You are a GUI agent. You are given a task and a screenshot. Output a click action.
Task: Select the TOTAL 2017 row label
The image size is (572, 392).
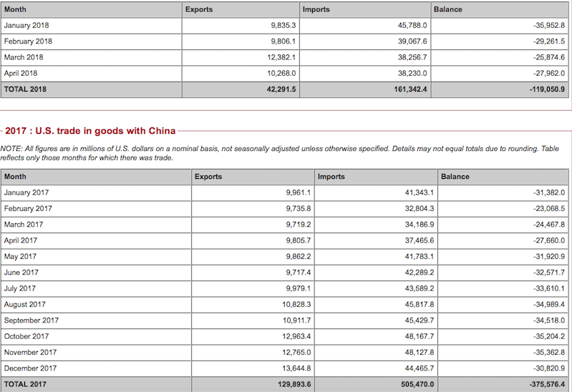click(x=25, y=384)
